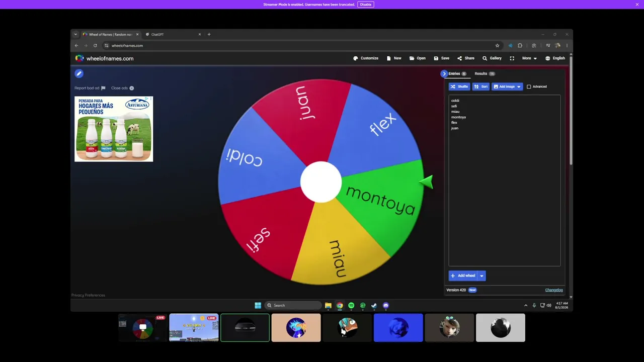644x362 pixels.
Task: Open a new browser tab
Action: tap(209, 35)
